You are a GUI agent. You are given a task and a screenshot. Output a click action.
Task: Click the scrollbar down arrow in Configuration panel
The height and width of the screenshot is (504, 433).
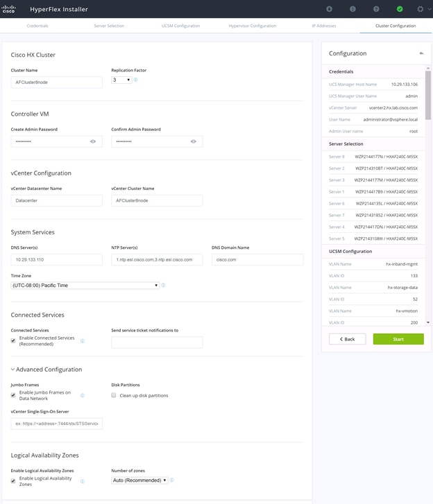pyautogui.click(x=428, y=322)
